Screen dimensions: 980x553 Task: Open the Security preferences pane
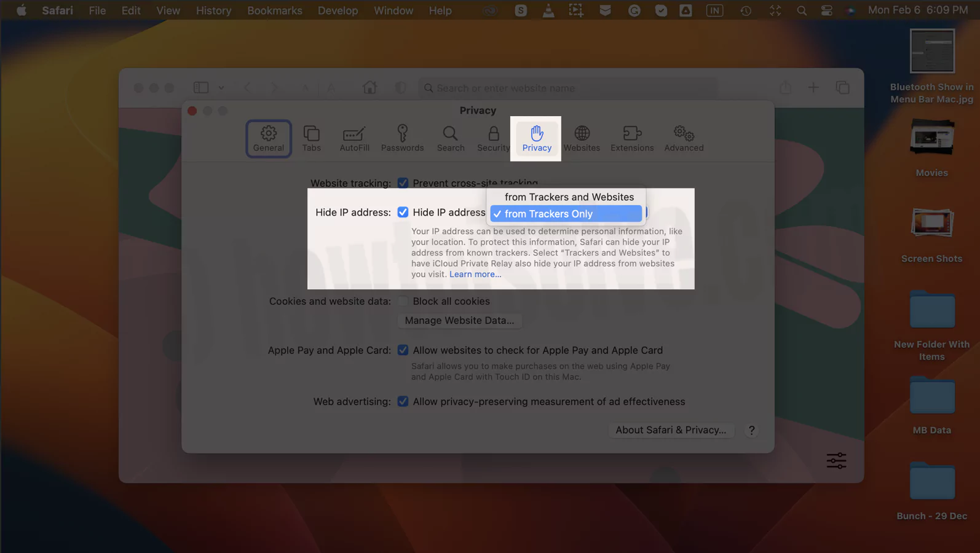click(494, 138)
